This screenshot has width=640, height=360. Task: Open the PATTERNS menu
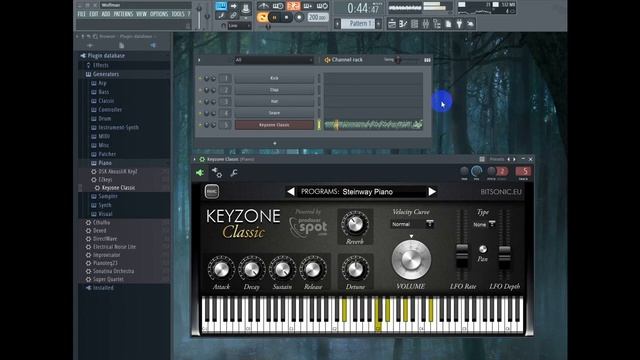click(123, 14)
